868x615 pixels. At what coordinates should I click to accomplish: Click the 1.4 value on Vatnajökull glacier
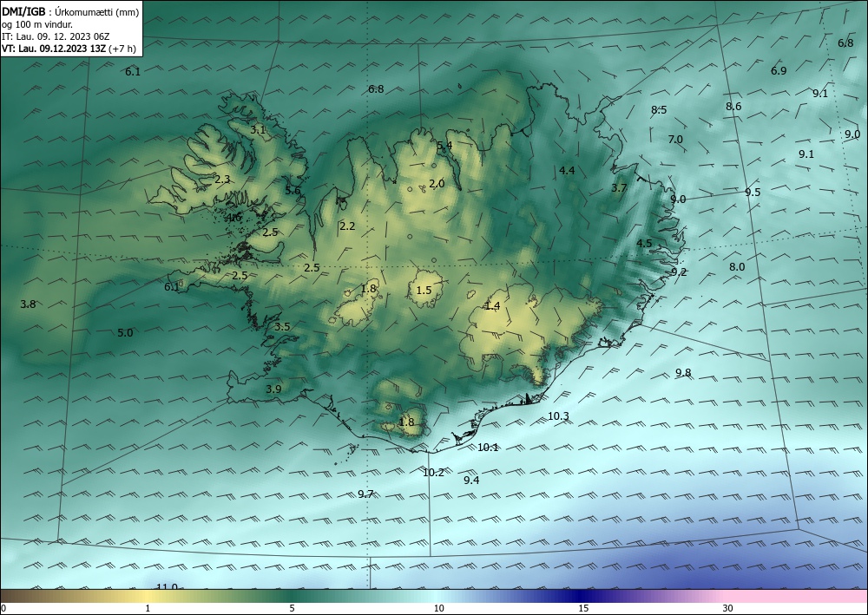(492, 306)
